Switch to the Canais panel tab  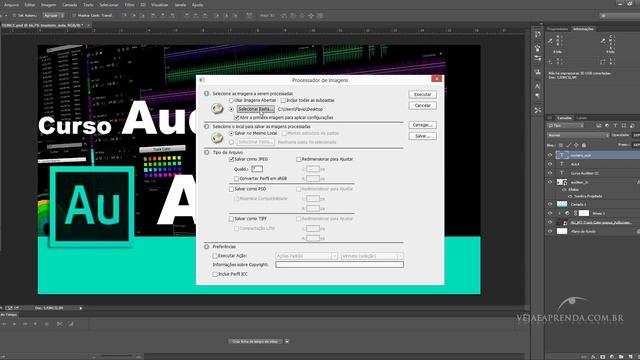pos(581,118)
